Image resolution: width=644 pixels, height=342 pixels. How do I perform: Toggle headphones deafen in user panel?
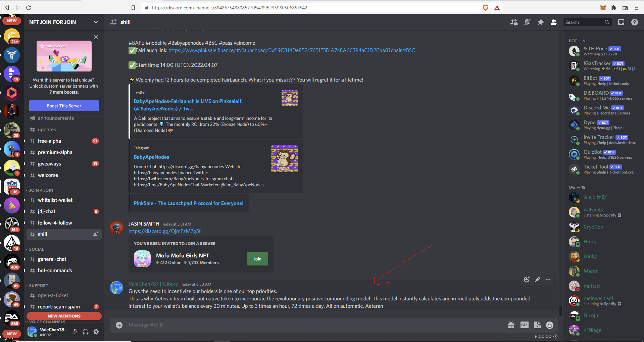tap(86, 332)
